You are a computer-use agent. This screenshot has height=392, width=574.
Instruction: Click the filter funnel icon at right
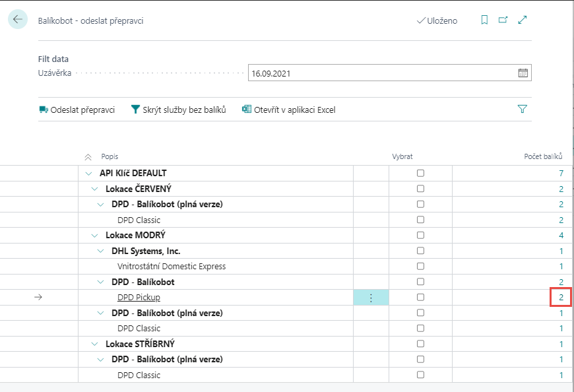(x=523, y=110)
